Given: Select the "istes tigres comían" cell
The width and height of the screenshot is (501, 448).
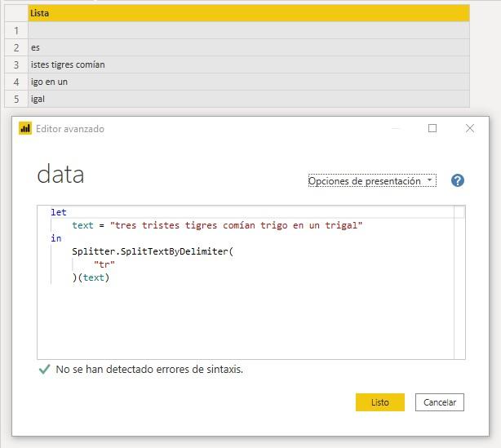Looking at the screenshot, I should click(x=248, y=64).
